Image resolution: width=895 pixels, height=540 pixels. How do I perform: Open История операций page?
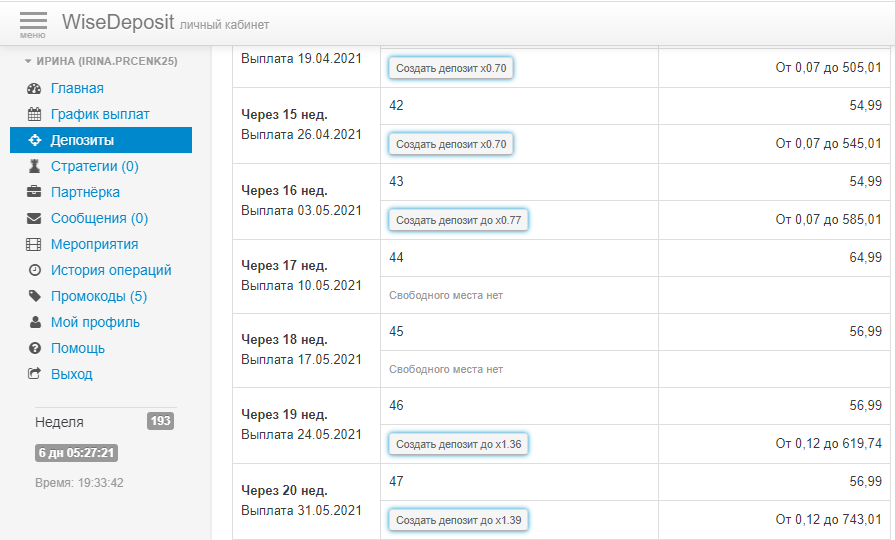point(111,270)
